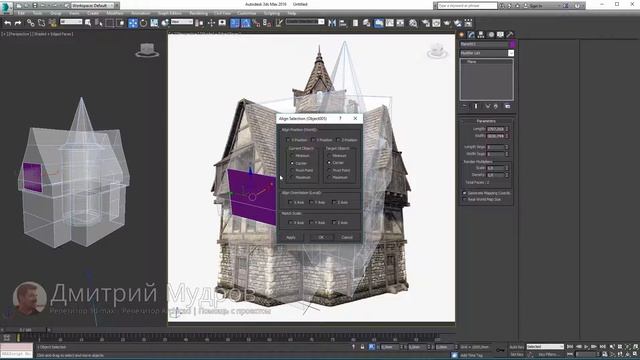Toggle the Percent Snap icon
Viewport: 640px width, 360px height.
(x=256, y=23)
